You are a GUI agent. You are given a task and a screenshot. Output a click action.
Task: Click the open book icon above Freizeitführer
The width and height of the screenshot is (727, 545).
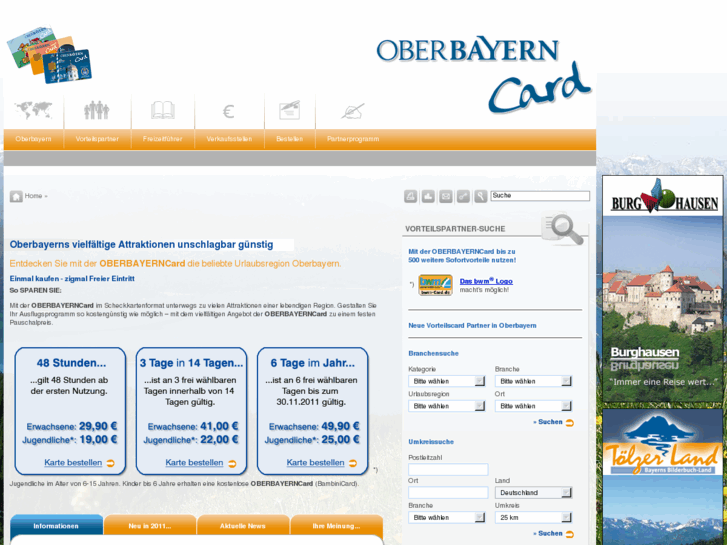pos(162,110)
